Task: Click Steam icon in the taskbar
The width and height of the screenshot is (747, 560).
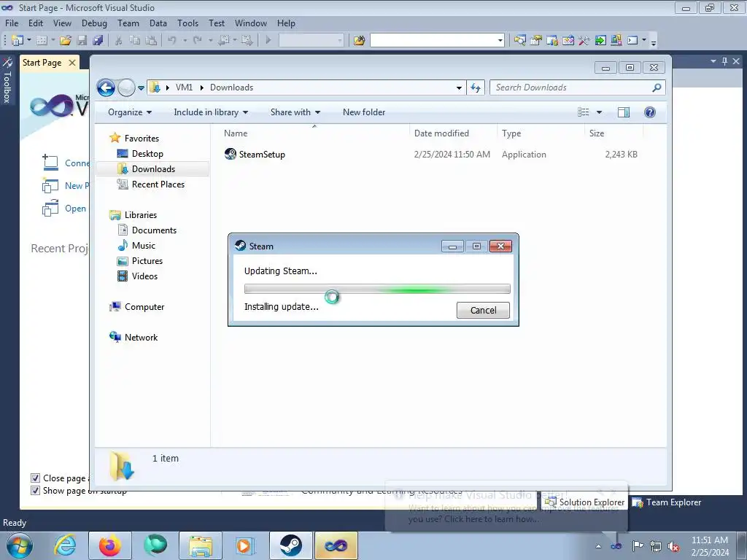Action: pos(291,545)
